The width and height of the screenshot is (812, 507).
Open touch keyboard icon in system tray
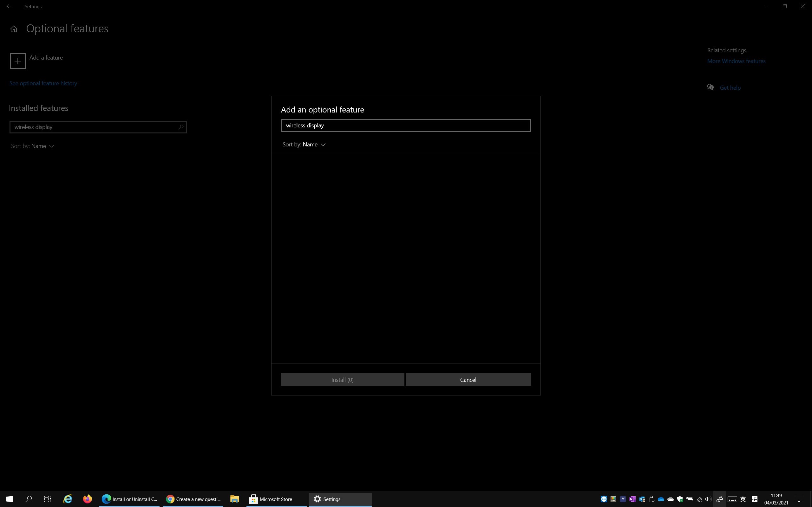click(x=732, y=499)
